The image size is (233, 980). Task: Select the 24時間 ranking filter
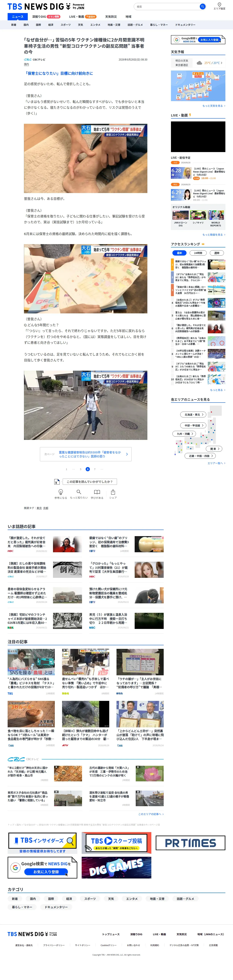(198, 253)
